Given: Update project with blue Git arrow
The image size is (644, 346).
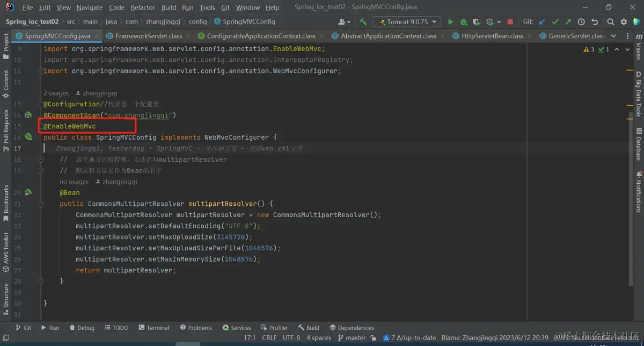Looking at the screenshot, I should pos(542,22).
